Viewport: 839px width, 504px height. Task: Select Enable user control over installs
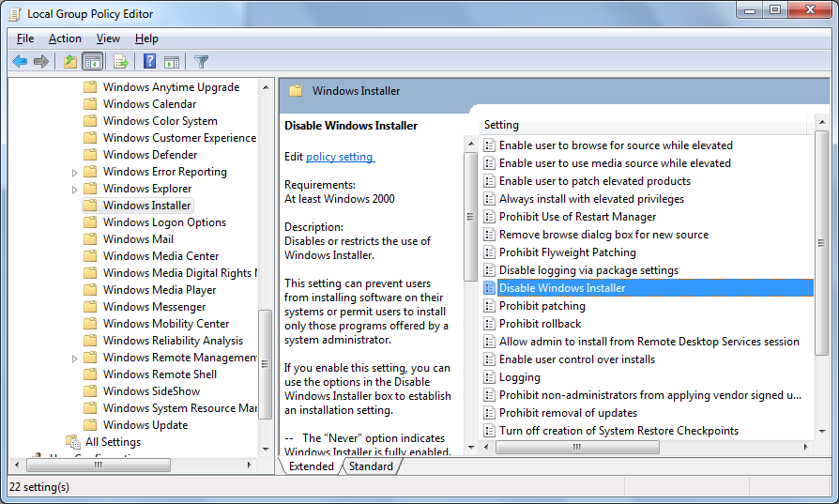click(577, 359)
